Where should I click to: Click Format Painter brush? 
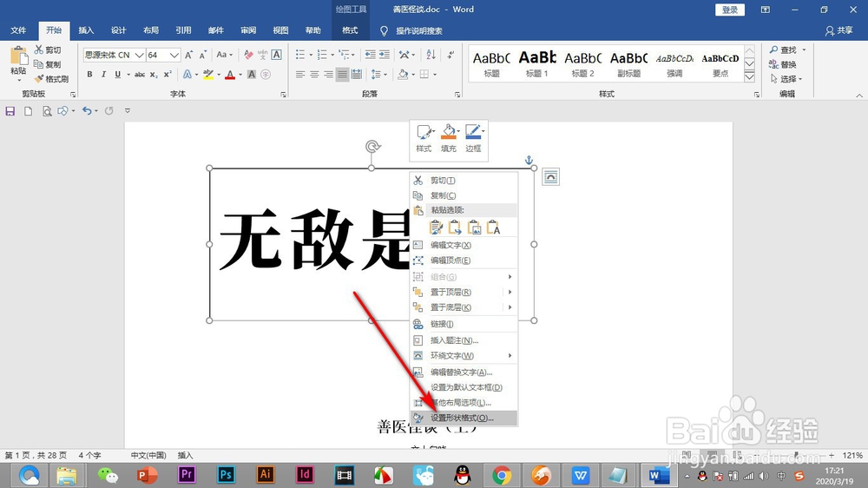point(39,79)
